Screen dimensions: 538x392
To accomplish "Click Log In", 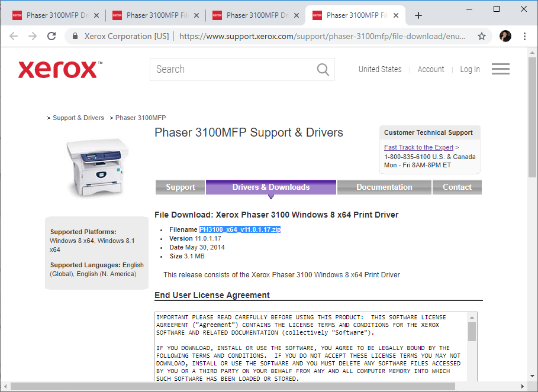I will coord(470,69).
